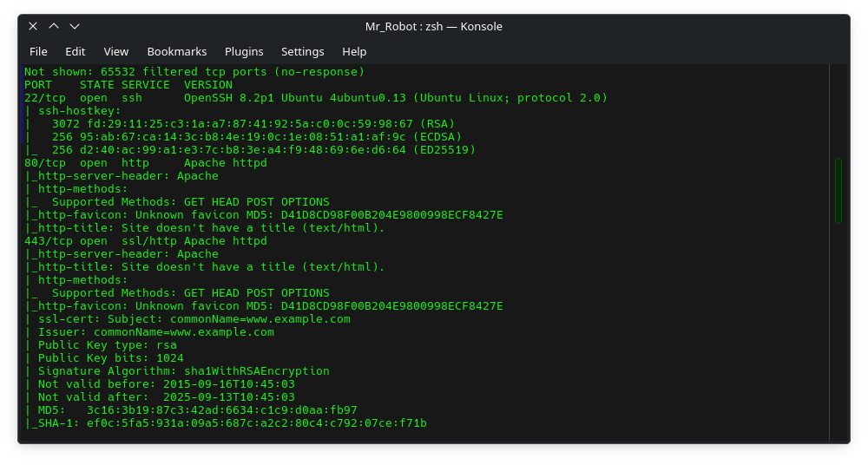
Task: Click the 'ssh-hostkey:' line
Action: point(73,111)
